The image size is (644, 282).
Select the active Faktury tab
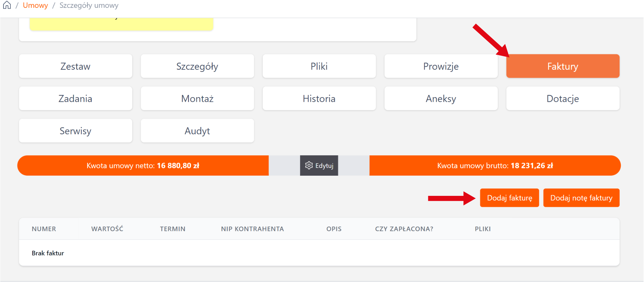point(563,66)
